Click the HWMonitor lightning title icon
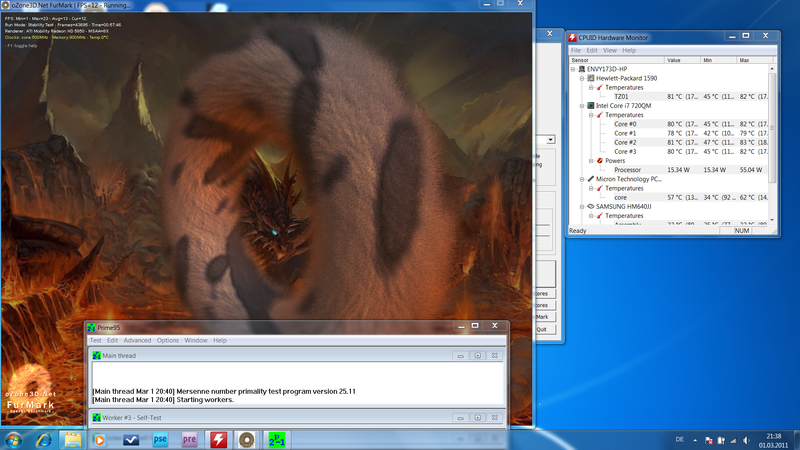This screenshot has height=450, width=800. click(x=572, y=37)
